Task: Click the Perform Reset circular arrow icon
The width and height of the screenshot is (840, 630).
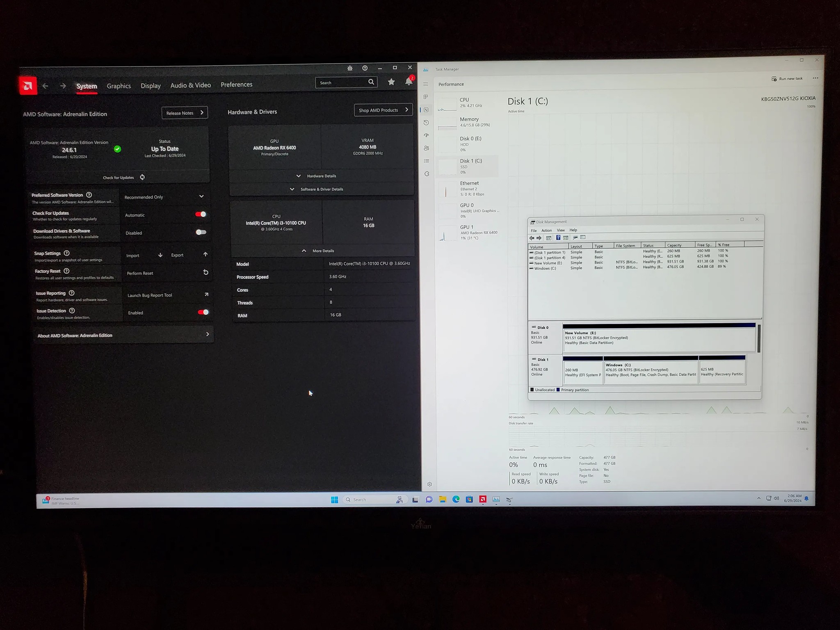Action: click(206, 272)
